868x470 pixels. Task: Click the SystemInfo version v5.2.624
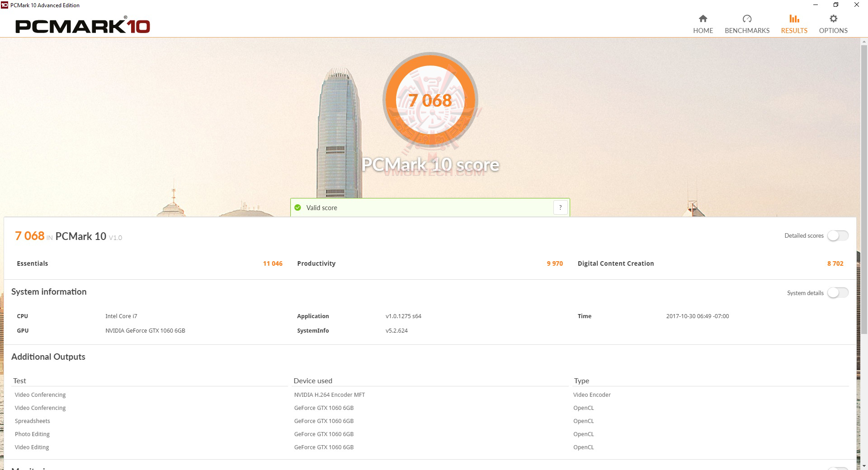click(x=396, y=331)
